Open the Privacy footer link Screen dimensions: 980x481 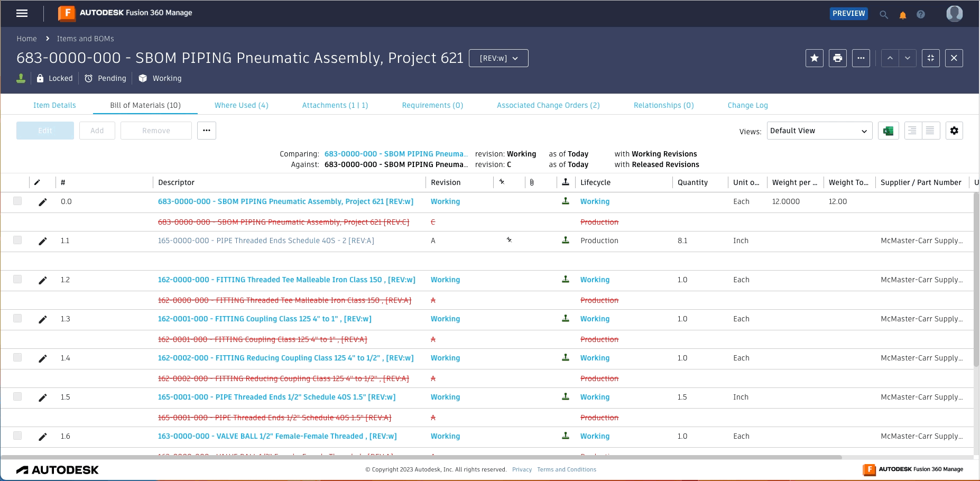[x=522, y=469]
